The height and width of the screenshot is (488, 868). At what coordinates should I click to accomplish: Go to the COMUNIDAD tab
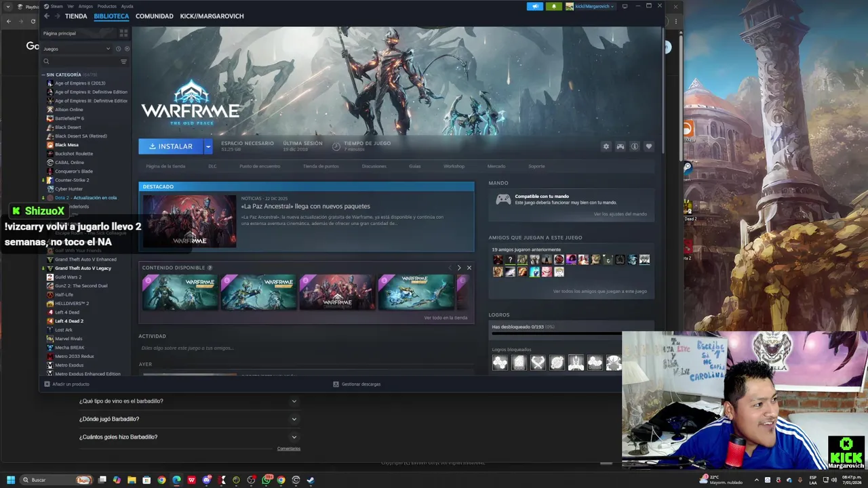tap(154, 16)
